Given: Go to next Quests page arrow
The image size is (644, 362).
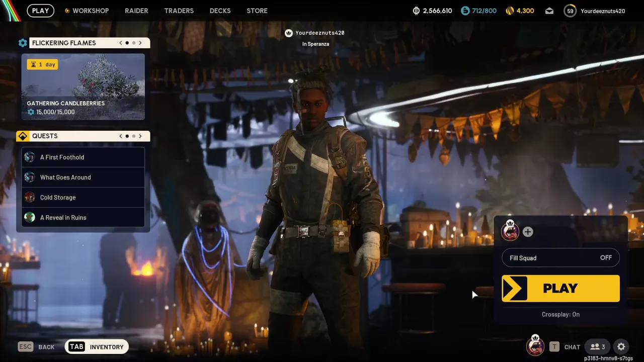Looking at the screenshot, I should pyautogui.click(x=140, y=136).
